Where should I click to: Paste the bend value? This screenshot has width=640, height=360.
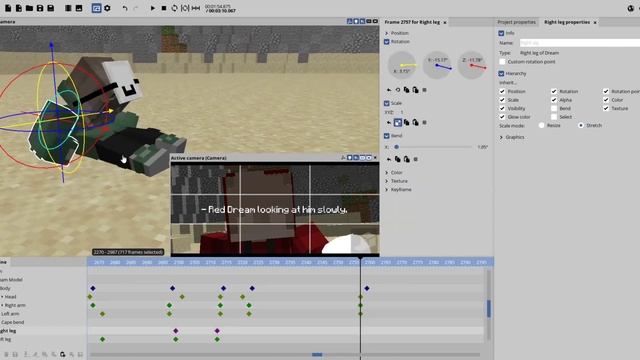click(x=407, y=159)
